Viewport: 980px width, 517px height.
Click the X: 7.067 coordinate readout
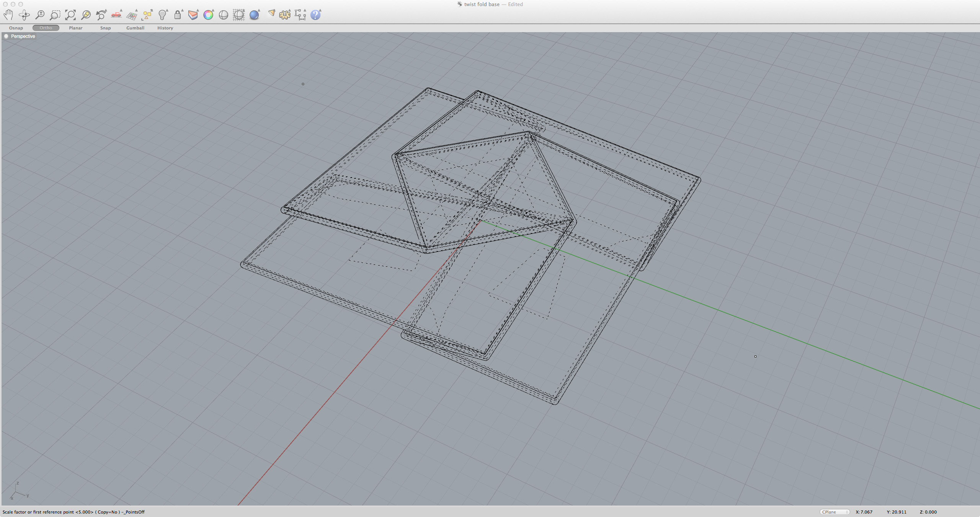864,512
